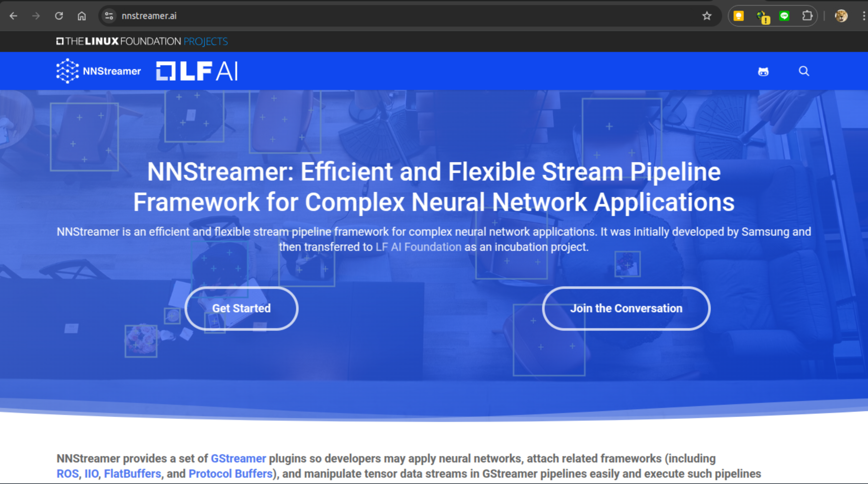This screenshot has height=484, width=868.
Task: Open the GitHub cat icon
Action: pos(763,71)
